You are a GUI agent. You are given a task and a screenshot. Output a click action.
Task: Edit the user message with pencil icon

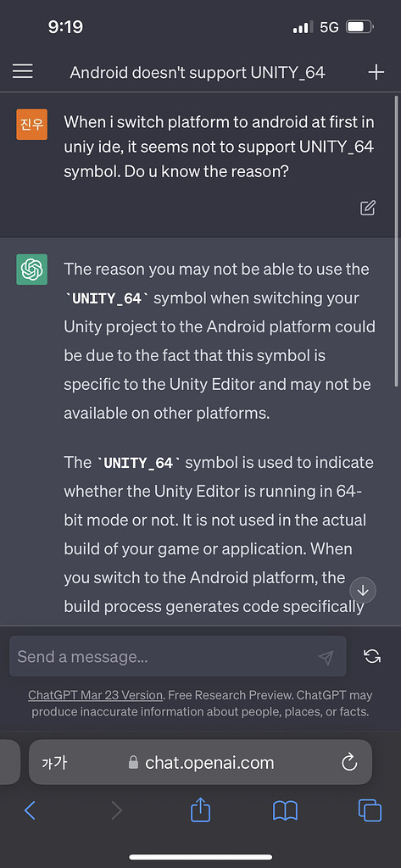click(x=368, y=209)
